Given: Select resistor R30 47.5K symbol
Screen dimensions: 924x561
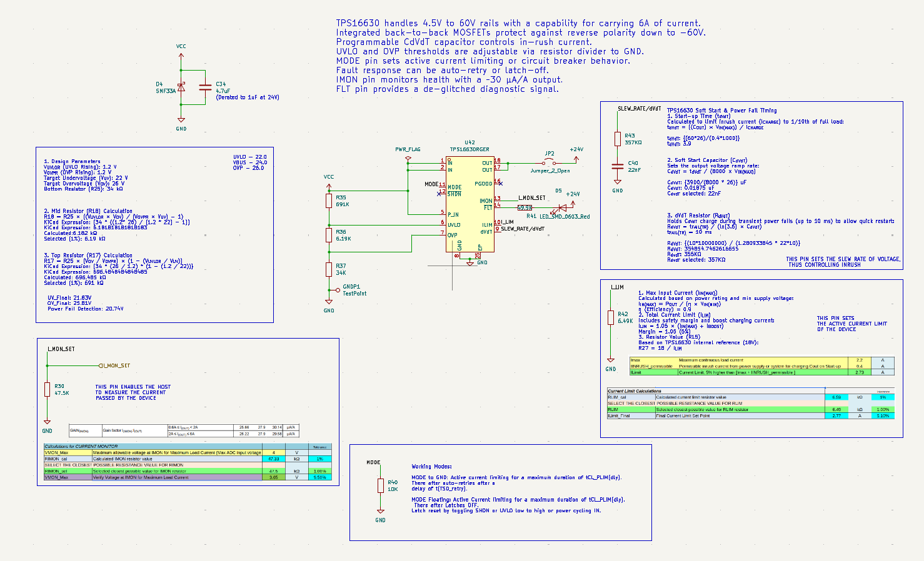Looking at the screenshot, I should (x=47, y=389).
